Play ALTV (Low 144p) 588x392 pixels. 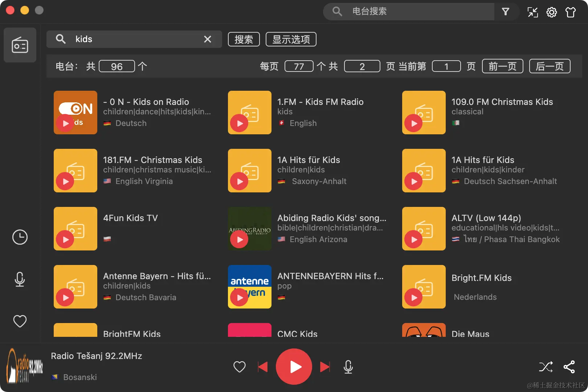click(414, 239)
